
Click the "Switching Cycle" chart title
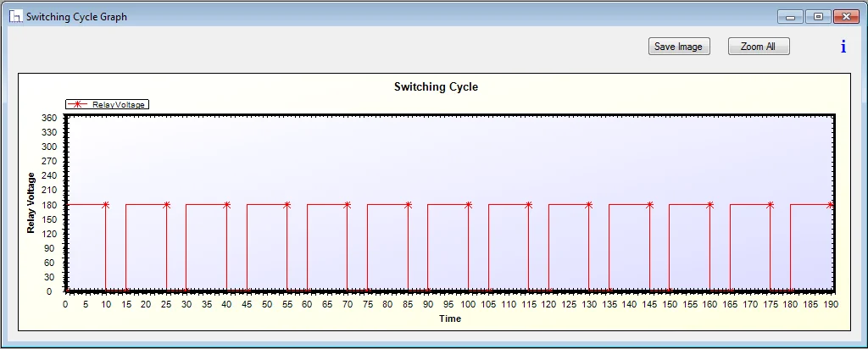coord(436,86)
